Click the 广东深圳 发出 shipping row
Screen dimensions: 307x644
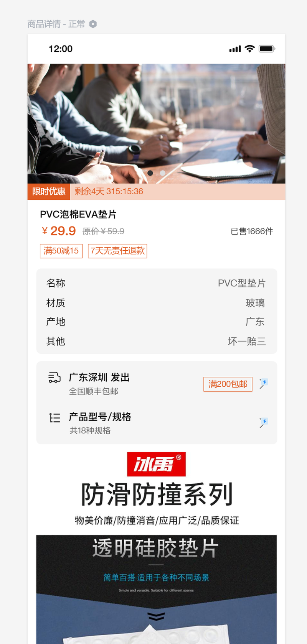[157, 384]
